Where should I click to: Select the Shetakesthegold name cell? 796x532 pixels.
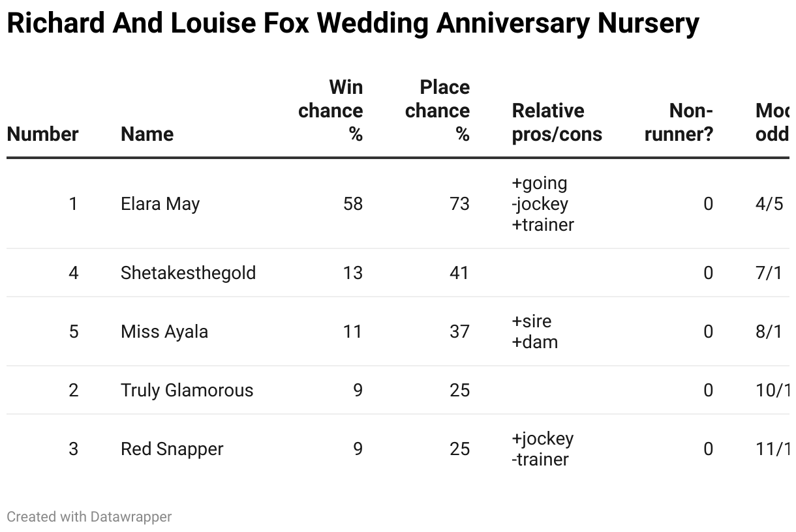pyautogui.click(x=189, y=273)
